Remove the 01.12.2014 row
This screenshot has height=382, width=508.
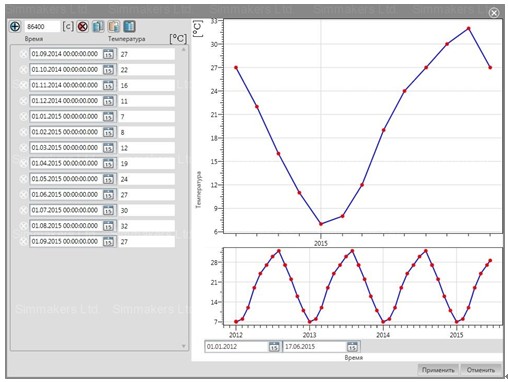23,101
